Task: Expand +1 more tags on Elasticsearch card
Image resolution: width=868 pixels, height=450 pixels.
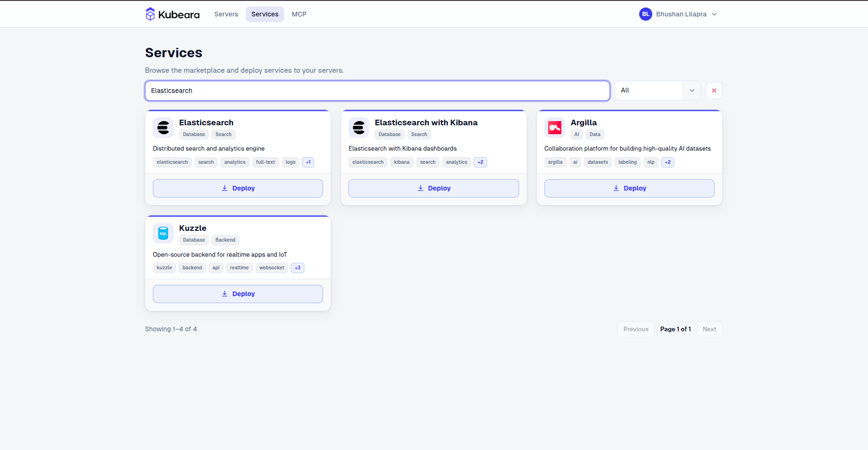Action: point(308,162)
